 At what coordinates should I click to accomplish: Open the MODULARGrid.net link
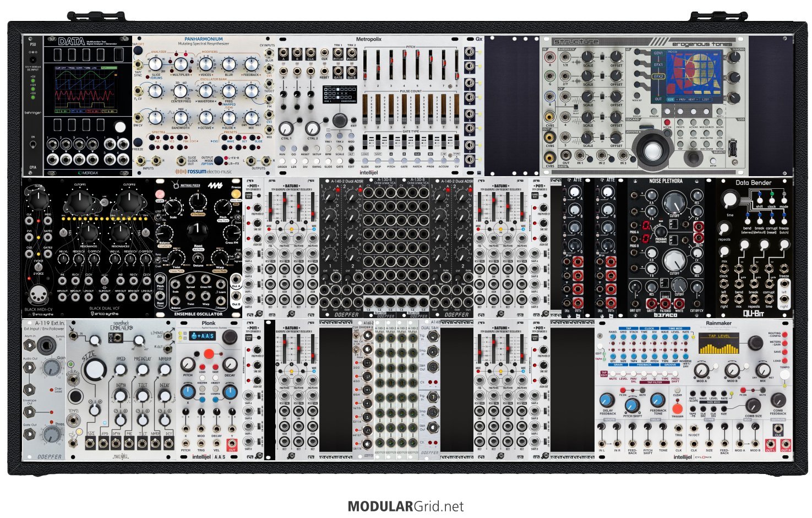[406, 506]
